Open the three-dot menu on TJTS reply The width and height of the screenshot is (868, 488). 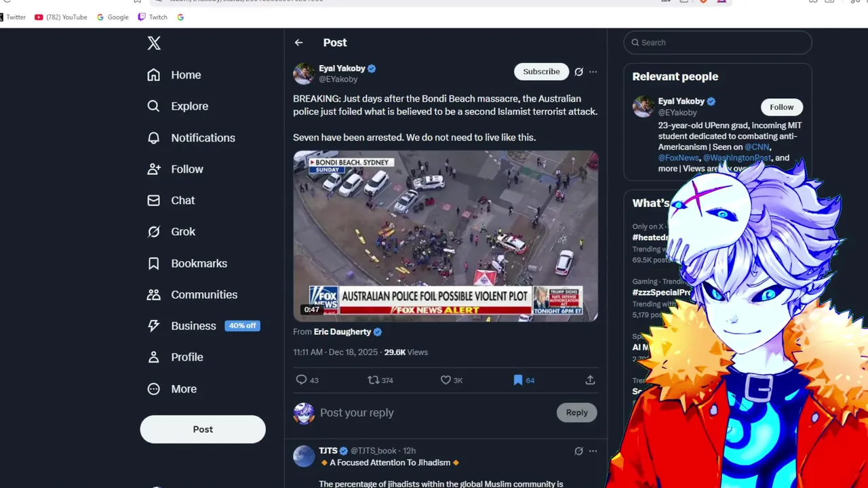click(593, 451)
